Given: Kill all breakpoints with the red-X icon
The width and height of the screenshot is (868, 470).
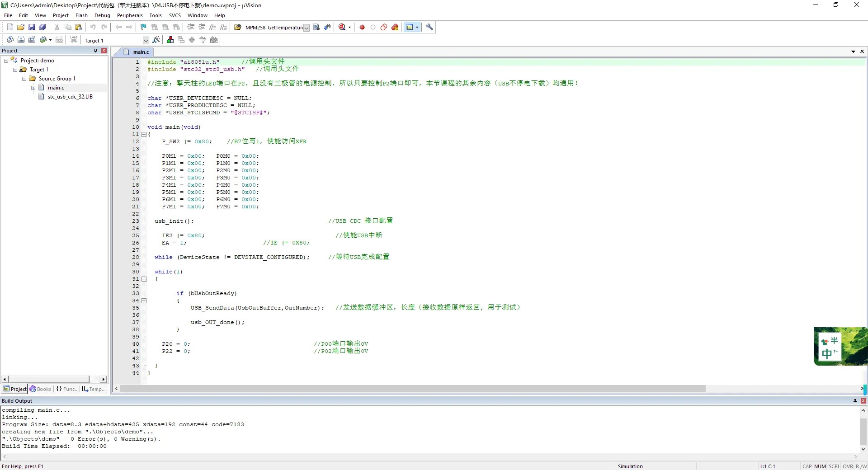Looking at the screenshot, I should click(395, 27).
